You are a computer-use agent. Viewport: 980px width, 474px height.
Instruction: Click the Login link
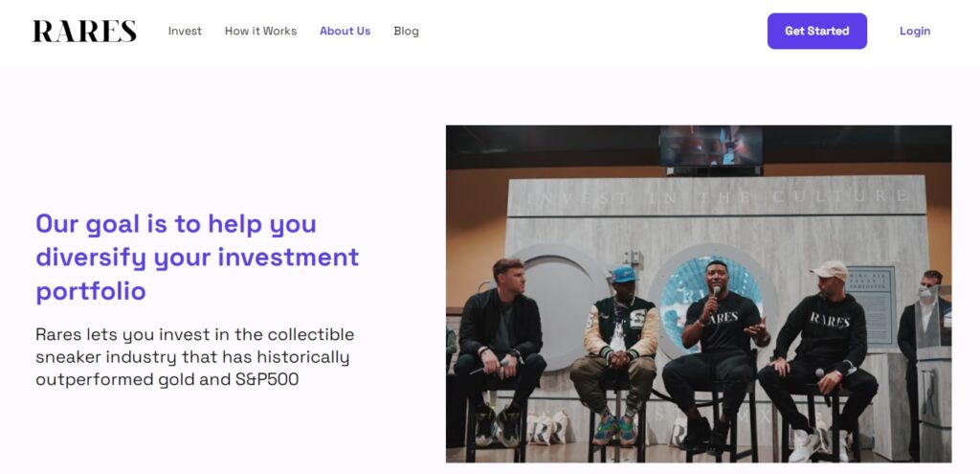tap(914, 31)
